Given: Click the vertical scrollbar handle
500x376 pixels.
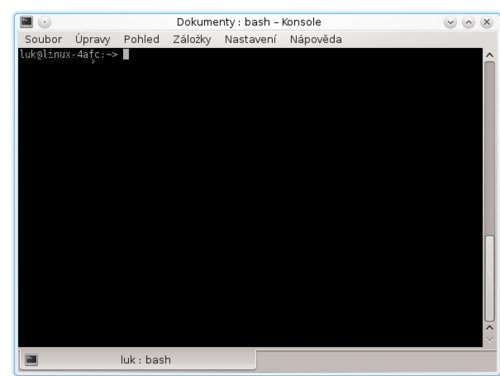Looking at the screenshot, I should click(x=489, y=279).
